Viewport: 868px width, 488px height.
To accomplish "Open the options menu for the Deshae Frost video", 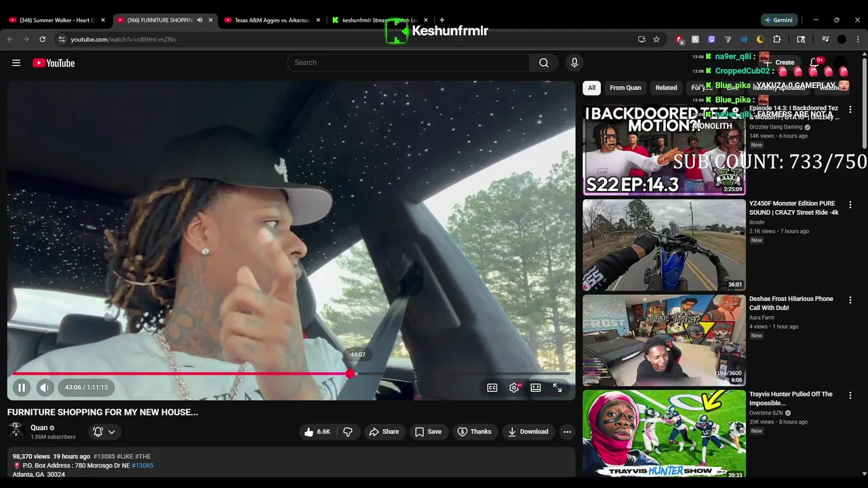I will 850,300.
